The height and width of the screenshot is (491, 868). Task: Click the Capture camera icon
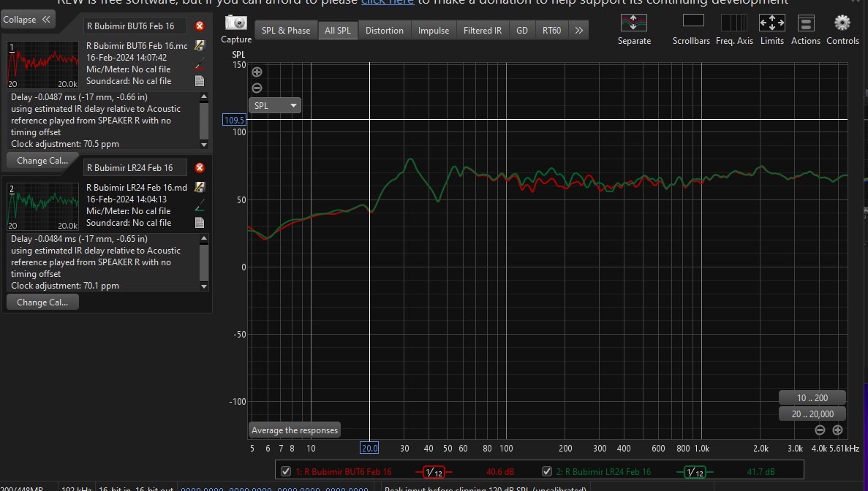coord(236,23)
